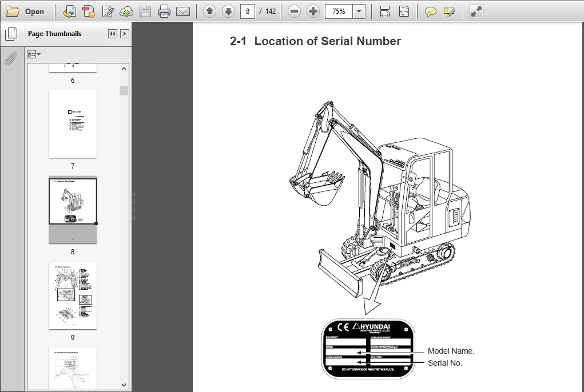
Task: Click the panel's double-arrow expand-collapse button
Action: pyautogui.click(x=113, y=34)
